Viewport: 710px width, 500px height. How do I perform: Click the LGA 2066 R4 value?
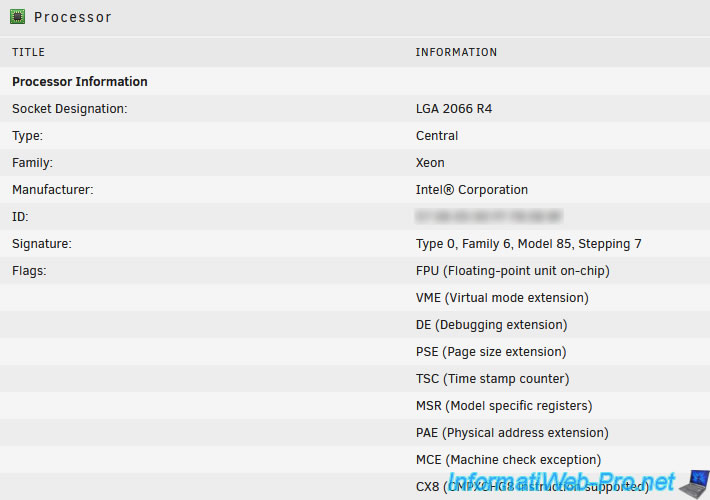[454, 109]
